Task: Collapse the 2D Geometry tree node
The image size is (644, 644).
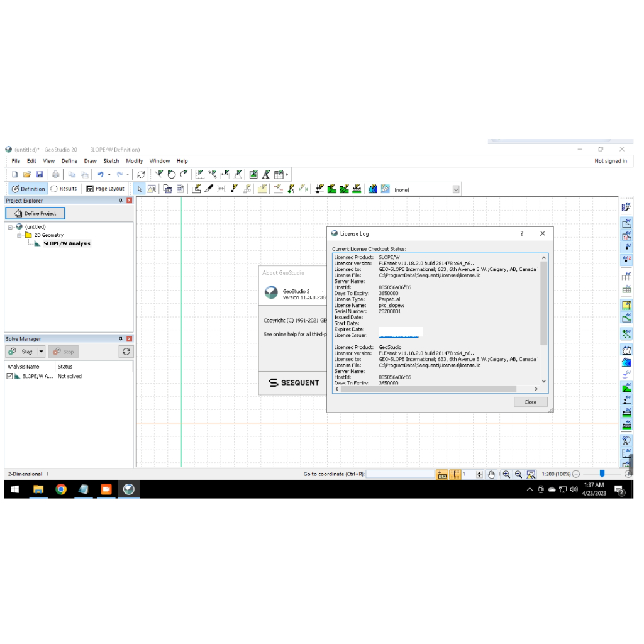Action: (x=19, y=235)
